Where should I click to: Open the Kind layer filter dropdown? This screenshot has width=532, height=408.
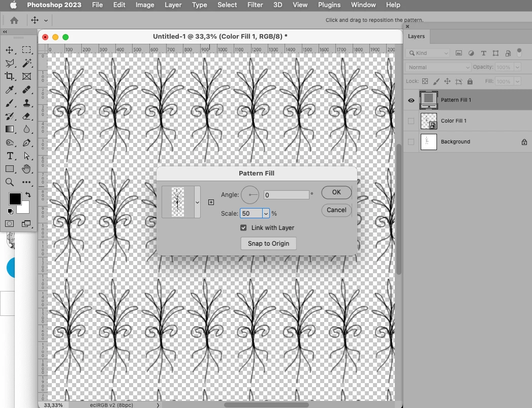(427, 53)
